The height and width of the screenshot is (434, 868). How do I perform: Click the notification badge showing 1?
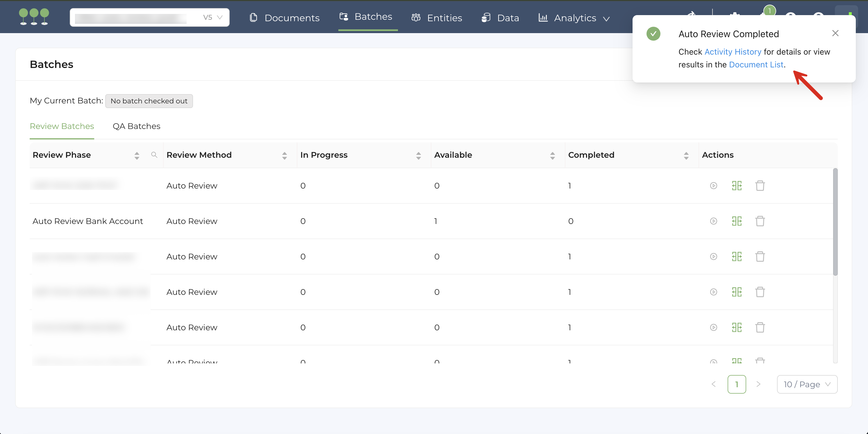coord(769,11)
